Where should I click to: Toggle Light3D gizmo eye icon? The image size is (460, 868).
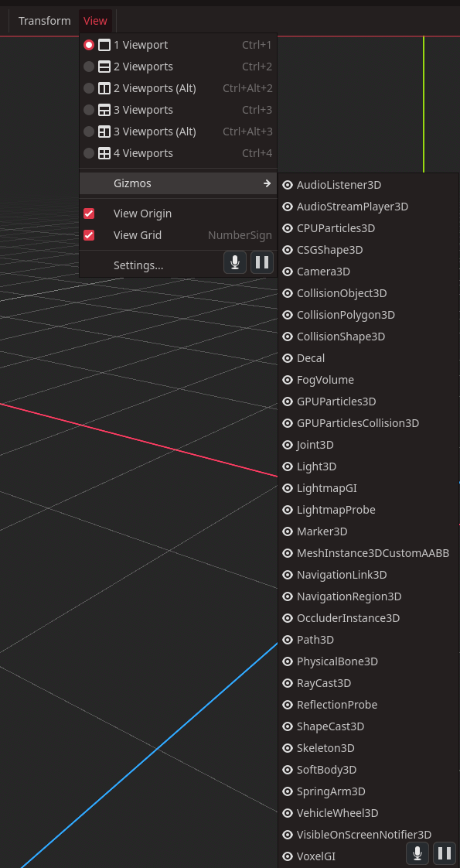click(x=287, y=466)
